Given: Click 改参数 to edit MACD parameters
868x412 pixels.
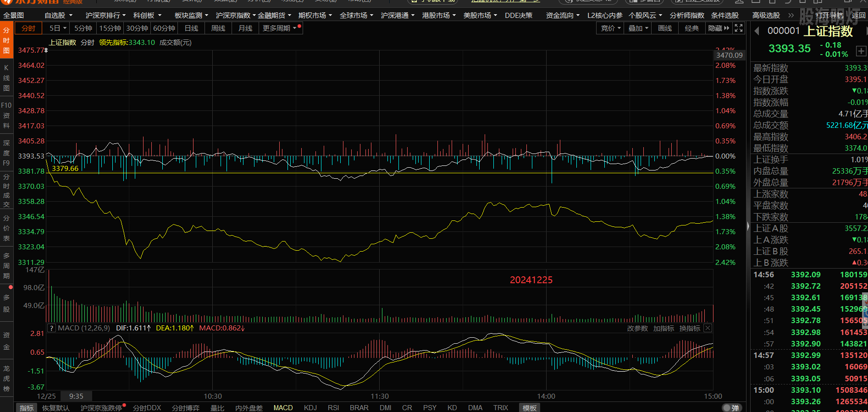Looking at the screenshot, I should click(x=637, y=329).
